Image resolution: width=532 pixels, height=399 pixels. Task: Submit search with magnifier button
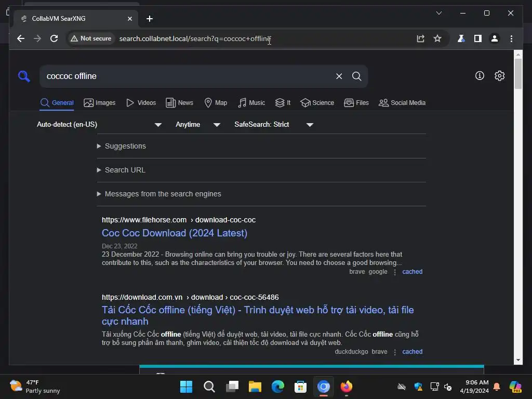pos(356,76)
